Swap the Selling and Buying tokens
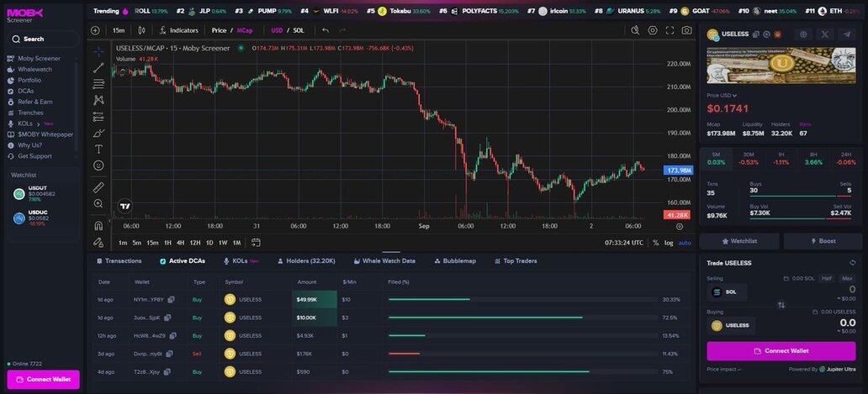The image size is (868, 394). 781,305
